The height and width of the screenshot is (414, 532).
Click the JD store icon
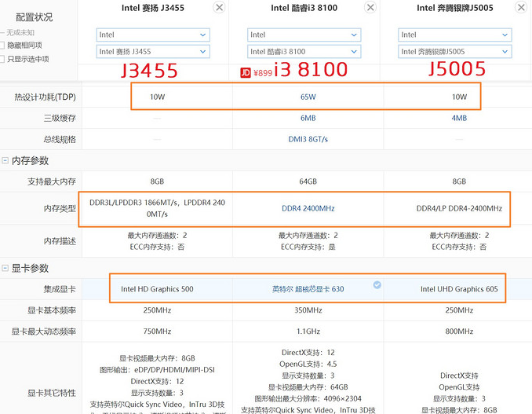pos(246,73)
